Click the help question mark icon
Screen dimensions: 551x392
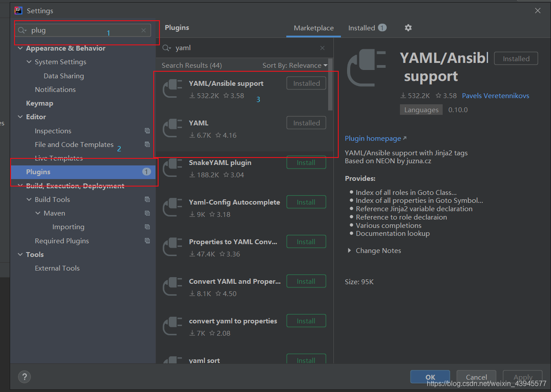tap(24, 377)
